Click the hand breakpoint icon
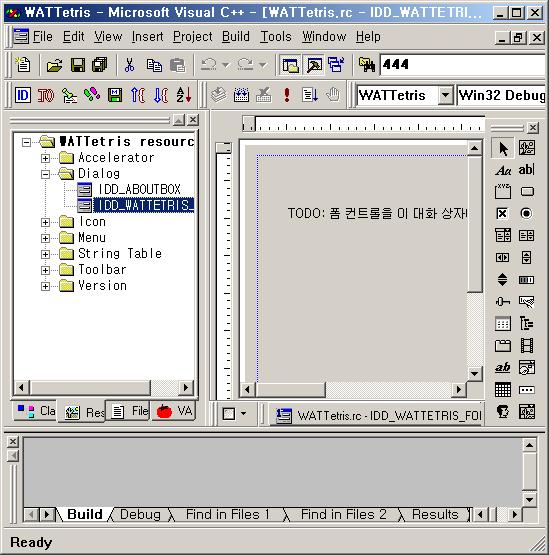The image size is (549, 555). [333, 95]
